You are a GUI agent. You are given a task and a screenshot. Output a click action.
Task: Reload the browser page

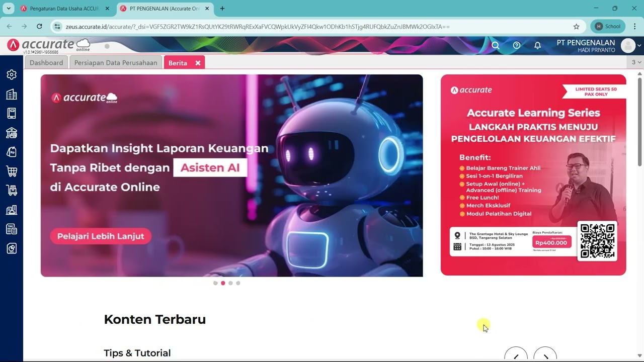(39, 26)
